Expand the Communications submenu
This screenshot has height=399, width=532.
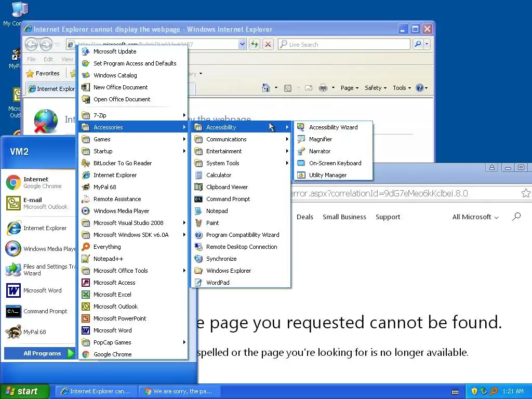pyautogui.click(x=241, y=139)
